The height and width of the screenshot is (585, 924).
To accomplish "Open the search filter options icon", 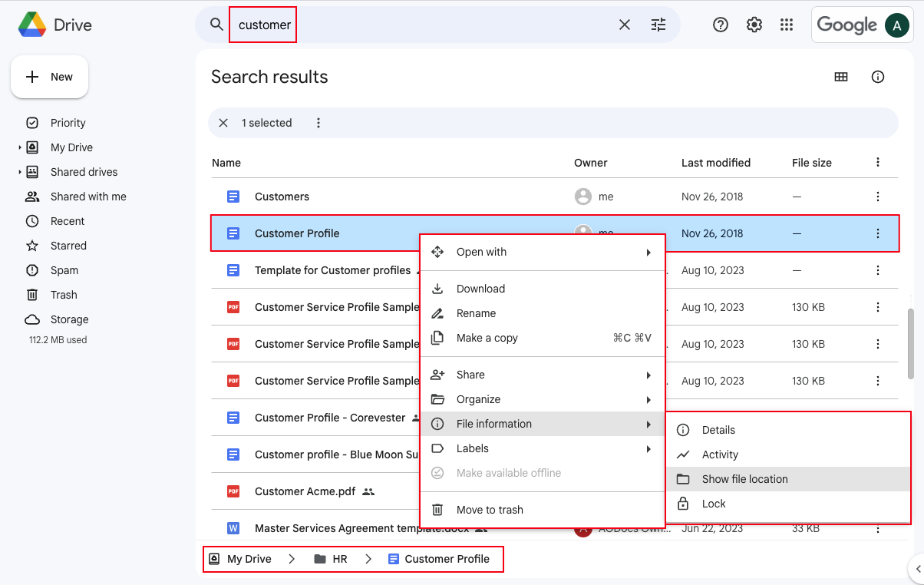I will 658,25.
